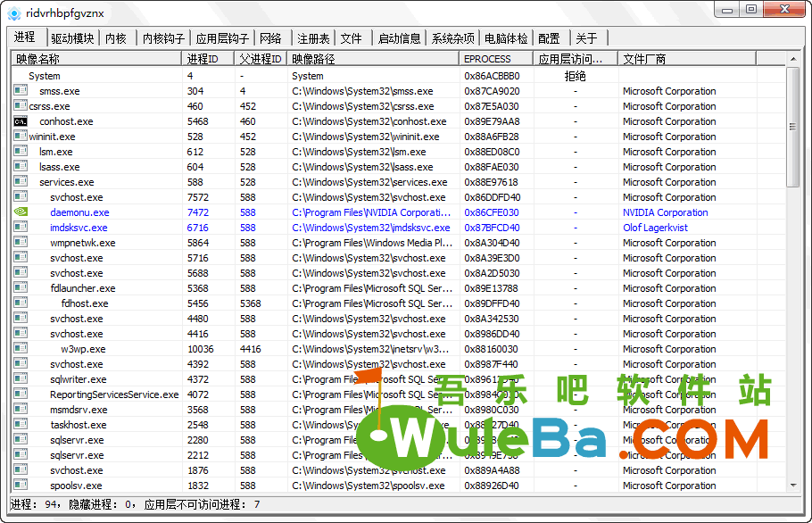This screenshot has width=812, height=523.
Task: Click the wmpnetwk.exe process name
Action: click(x=83, y=243)
